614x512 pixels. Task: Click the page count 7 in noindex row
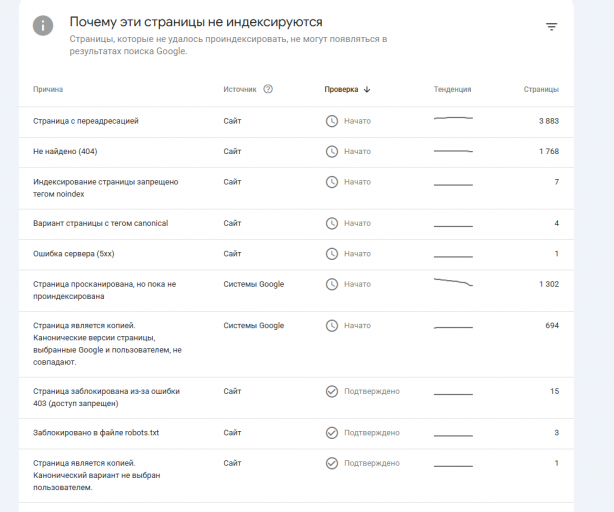[x=557, y=182]
